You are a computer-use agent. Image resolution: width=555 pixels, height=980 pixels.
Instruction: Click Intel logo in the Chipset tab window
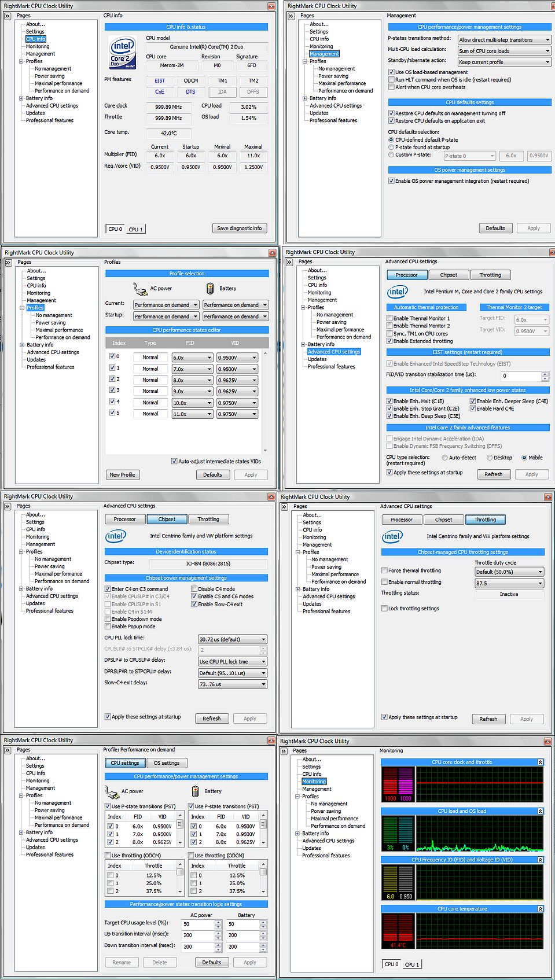click(115, 536)
